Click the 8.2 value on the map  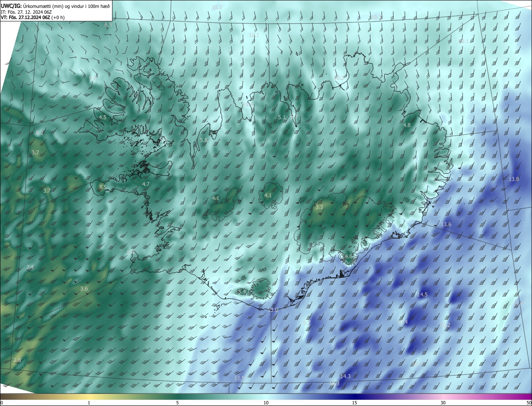[39, 133]
